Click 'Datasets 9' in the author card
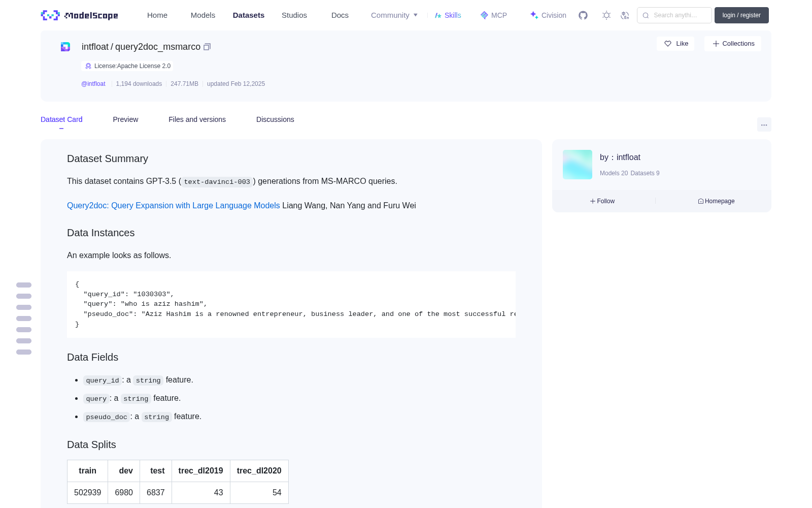Viewport: 812px width, 508px height. pyautogui.click(x=645, y=173)
